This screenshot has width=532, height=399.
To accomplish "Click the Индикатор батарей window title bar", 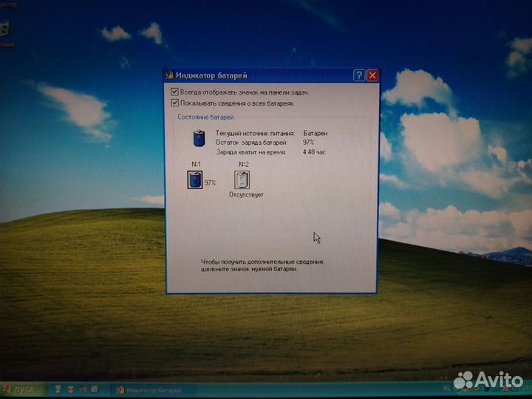I will 259,75.
